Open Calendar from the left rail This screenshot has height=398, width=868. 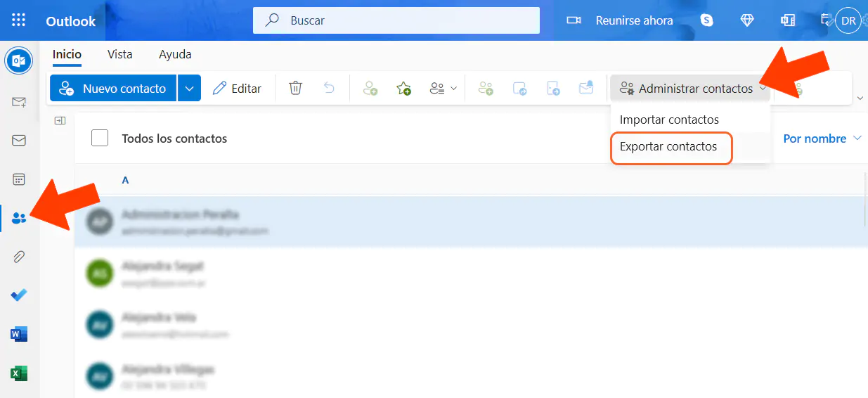pyautogui.click(x=19, y=179)
